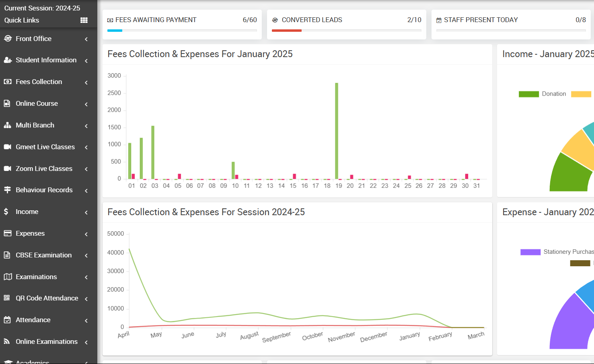Toggle the Donation legend in Income chart
This screenshot has height=364, width=594.
(542, 94)
